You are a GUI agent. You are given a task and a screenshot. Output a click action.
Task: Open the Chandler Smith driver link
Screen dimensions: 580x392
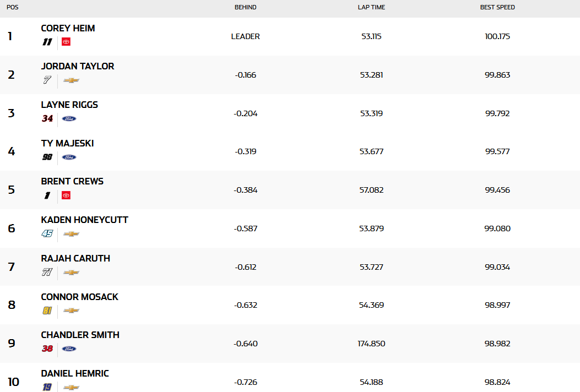click(x=80, y=335)
